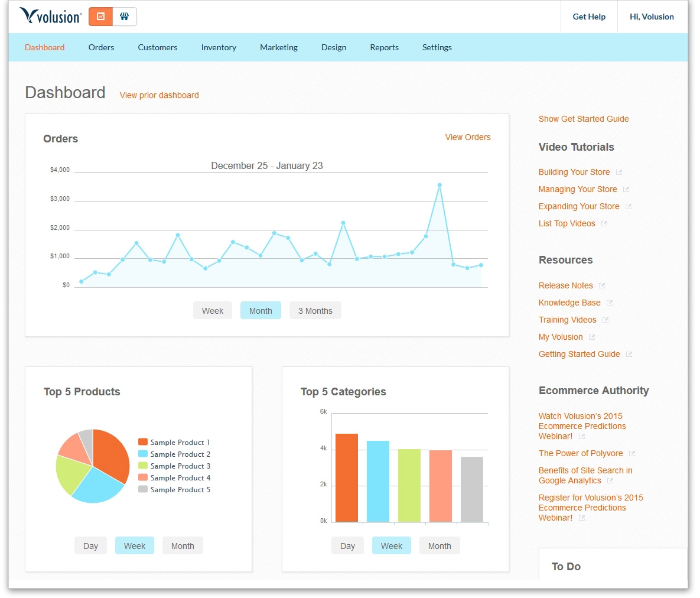Switch Orders chart to Month
700x598 pixels.
[261, 311]
